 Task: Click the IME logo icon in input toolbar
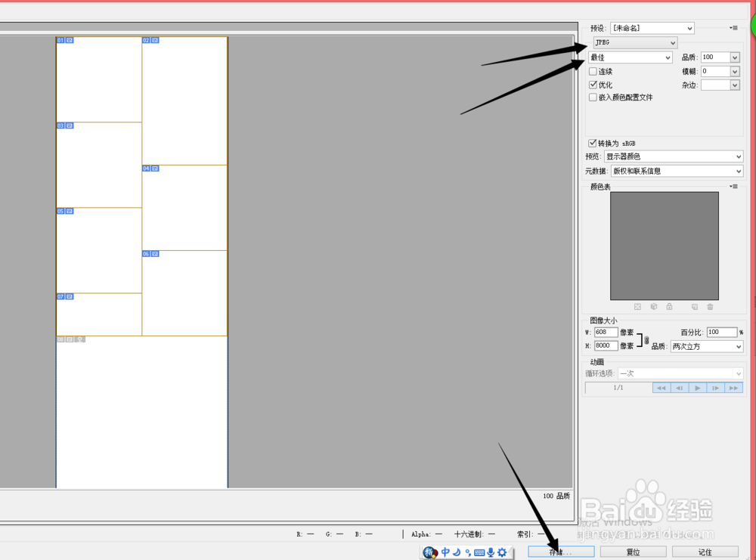430,552
